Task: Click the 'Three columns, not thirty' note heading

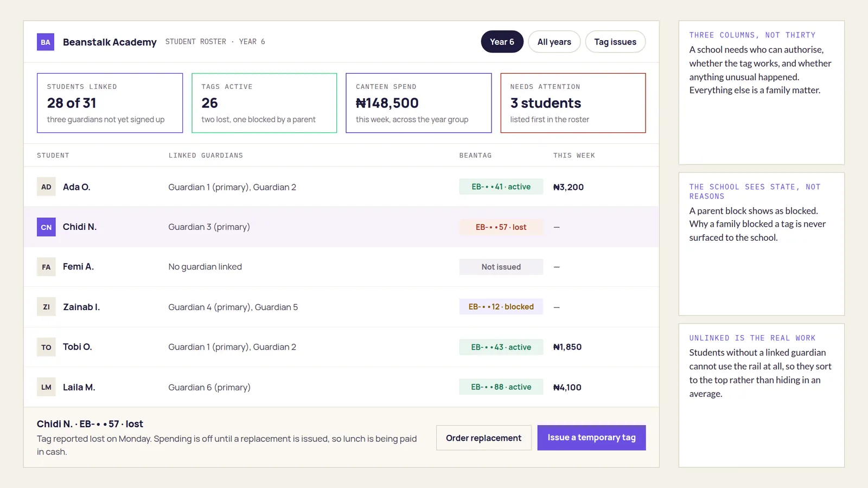Action: (752, 35)
